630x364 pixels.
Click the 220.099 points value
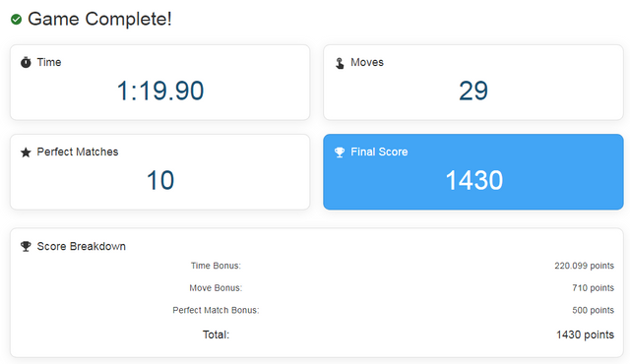[x=584, y=266]
